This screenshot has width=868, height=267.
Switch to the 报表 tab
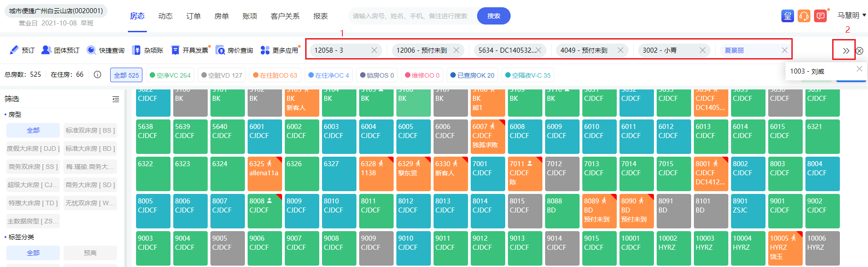coord(321,16)
